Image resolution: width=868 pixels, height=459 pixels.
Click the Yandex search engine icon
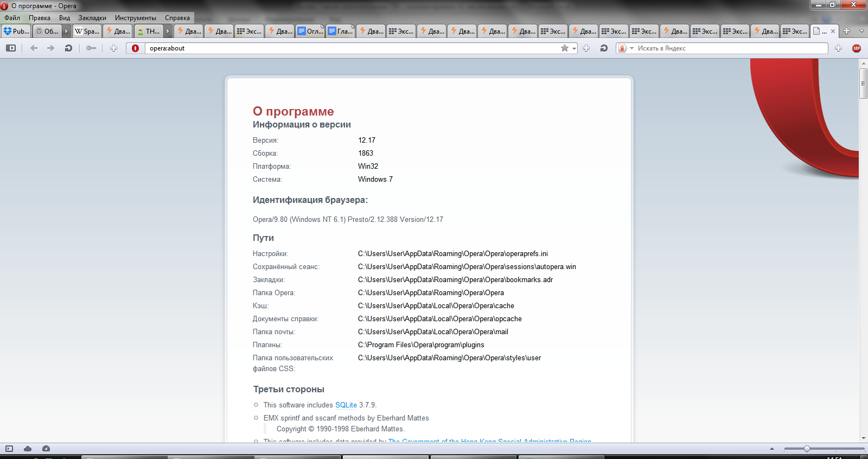(x=623, y=48)
